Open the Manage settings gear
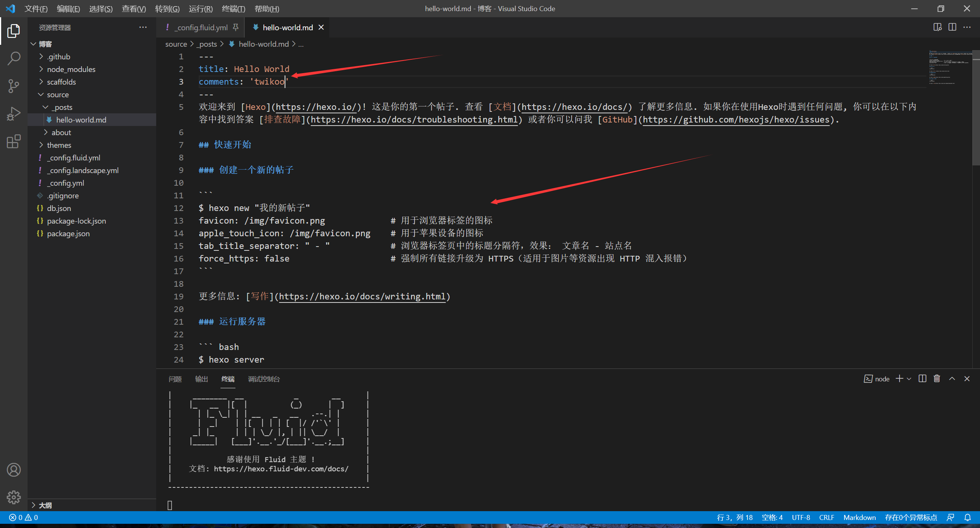Image resolution: width=980 pixels, height=528 pixels. (x=14, y=497)
